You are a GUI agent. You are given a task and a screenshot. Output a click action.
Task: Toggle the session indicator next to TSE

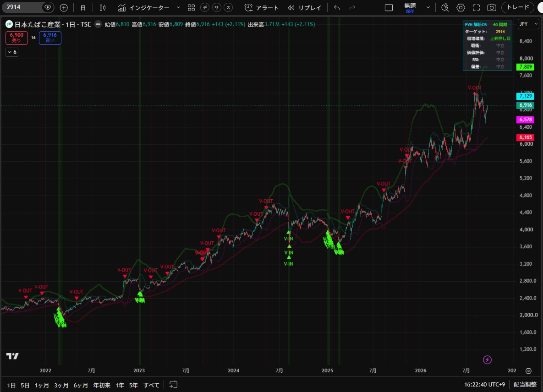click(98, 24)
